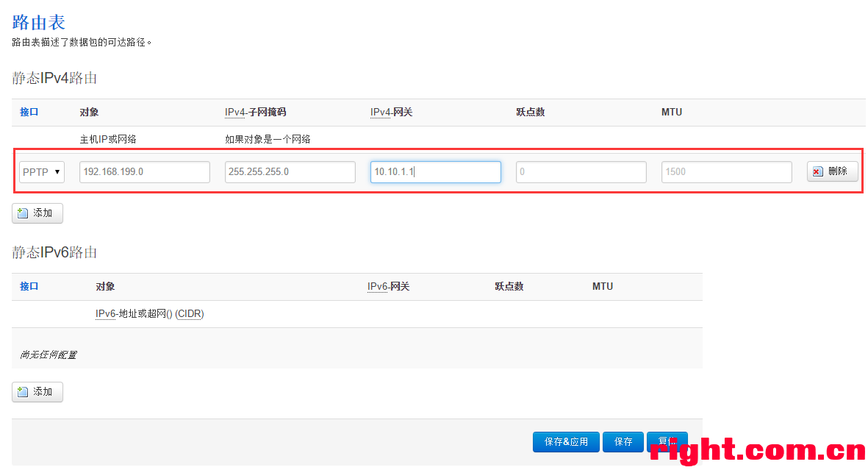Open the PPTP interface dropdown

tap(41, 172)
